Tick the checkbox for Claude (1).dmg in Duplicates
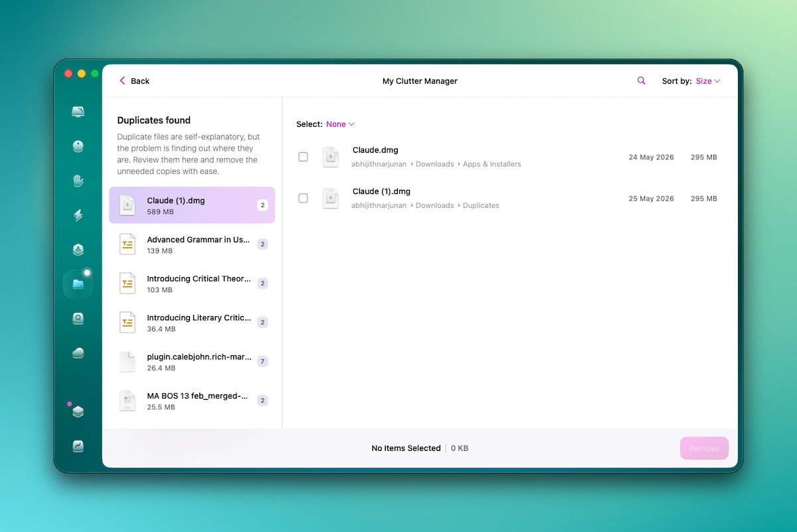The height and width of the screenshot is (532, 797). [x=303, y=199]
